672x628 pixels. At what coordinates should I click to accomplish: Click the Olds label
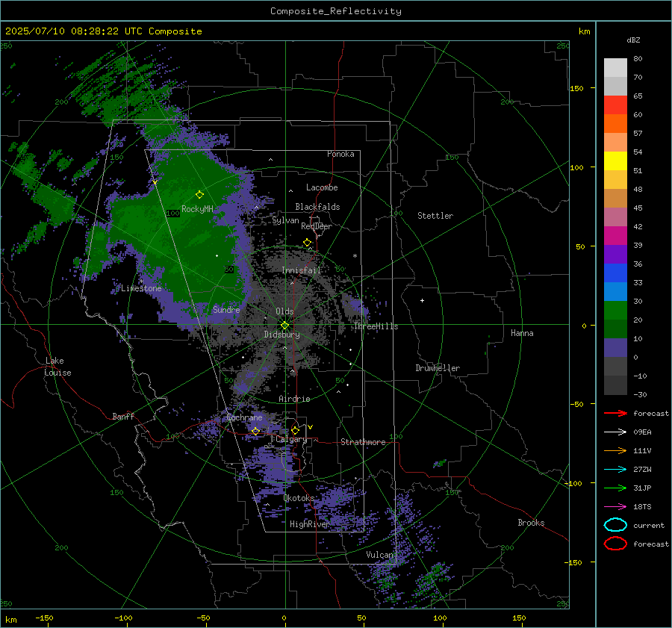click(284, 311)
